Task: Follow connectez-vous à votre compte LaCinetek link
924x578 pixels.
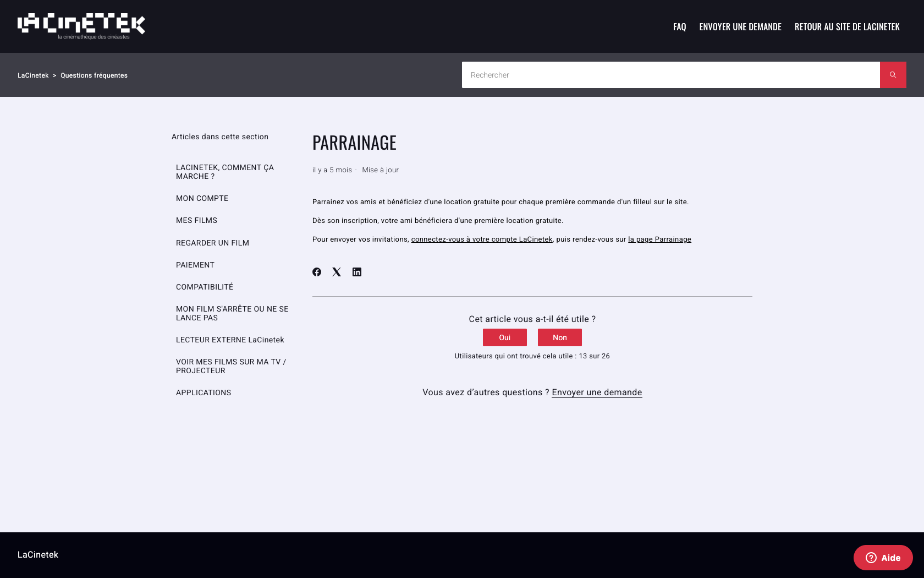Action: point(482,239)
